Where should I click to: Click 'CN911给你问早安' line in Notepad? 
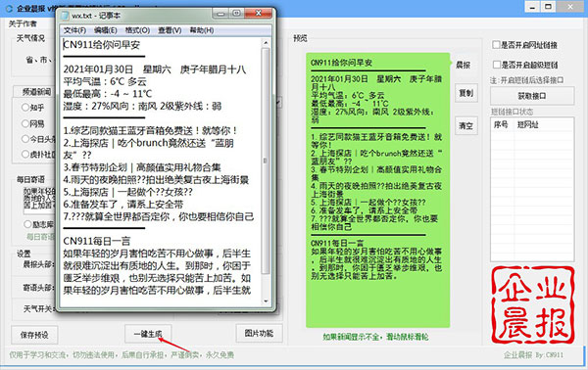[101, 45]
